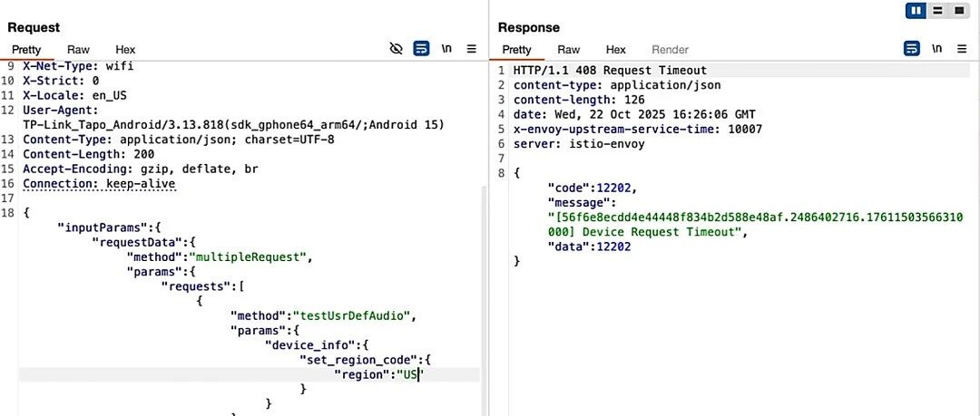The image size is (980, 416).
Task: Click the Request panel title
Action: [34, 27]
